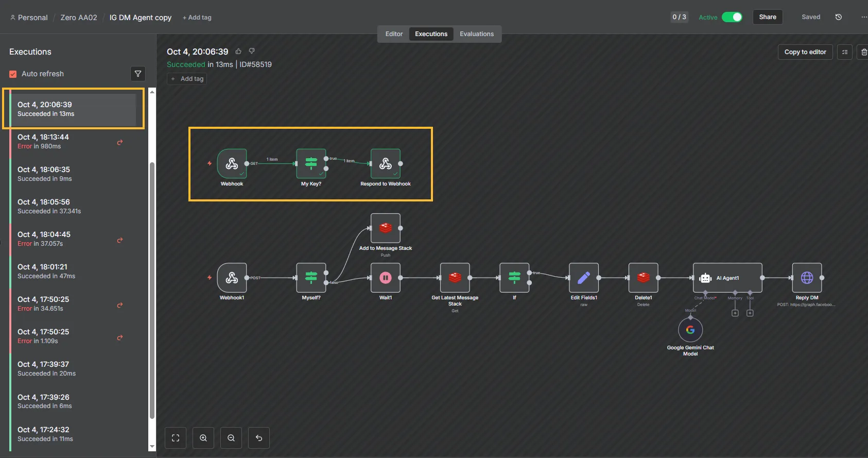Uncheck the Auto refresh checkbox

click(x=13, y=74)
